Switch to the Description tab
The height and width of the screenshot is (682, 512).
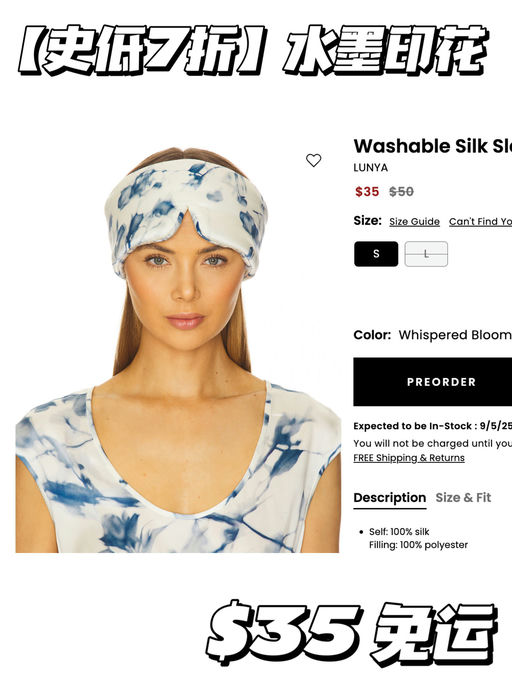coord(390,498)
